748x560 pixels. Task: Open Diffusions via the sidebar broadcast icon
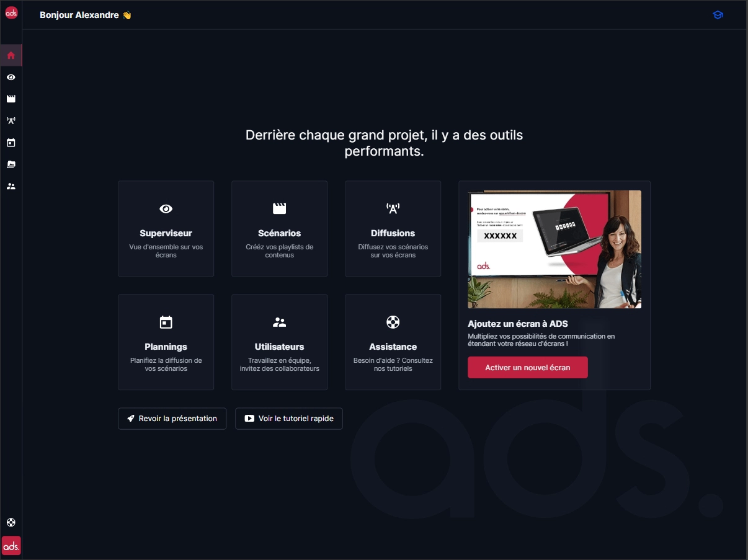coord(11,120)
